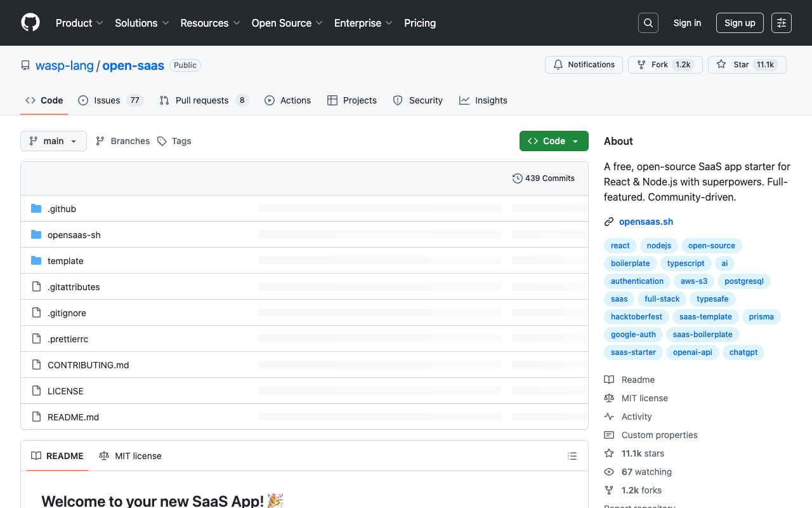Click the book icon next to Readme
The height and width of the screenshot is (508, 812).
click(x=609, y=380)
